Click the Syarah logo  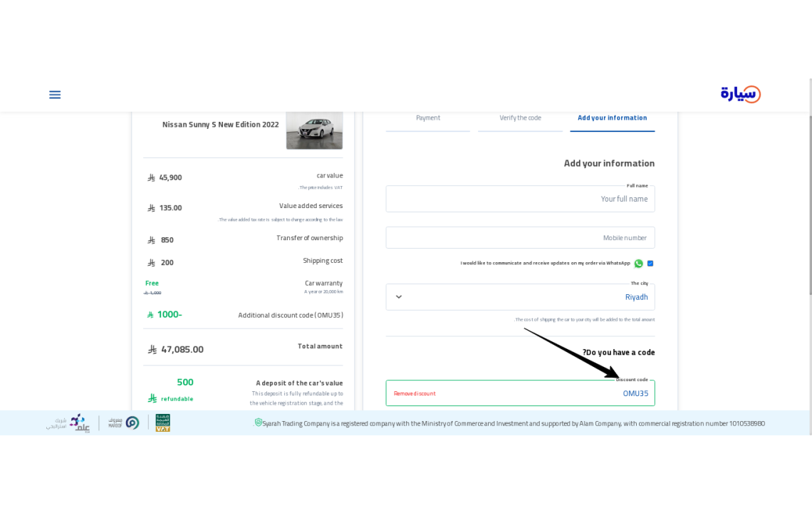tap(741, 94)
